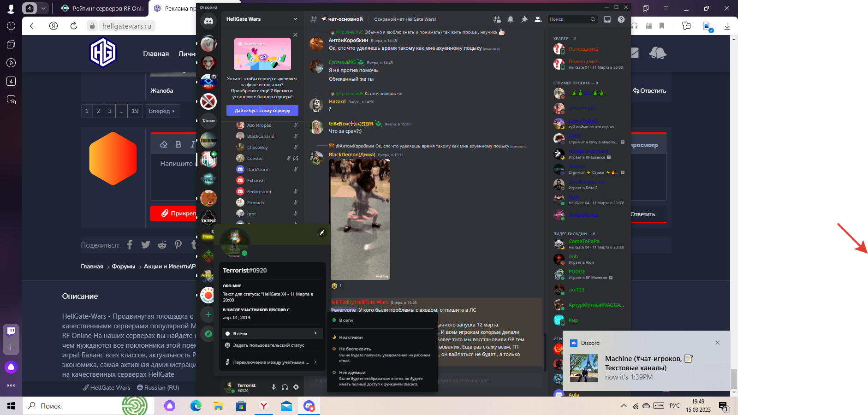Viewport: 868px width, 415px height.
Task: Click 'Главная' site navigation link
Action: point(156,54)
